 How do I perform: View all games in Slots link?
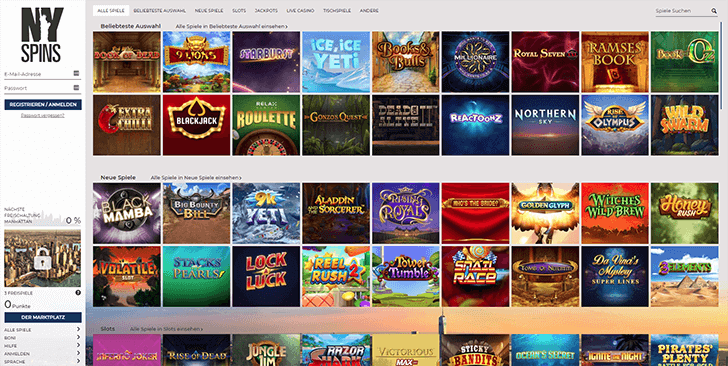tap(166, 329)
